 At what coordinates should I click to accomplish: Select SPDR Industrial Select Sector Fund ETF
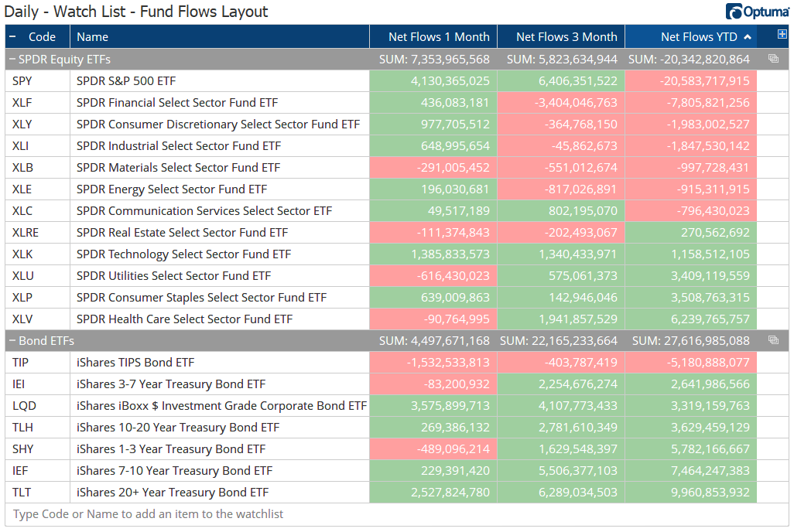coord(179,146)
